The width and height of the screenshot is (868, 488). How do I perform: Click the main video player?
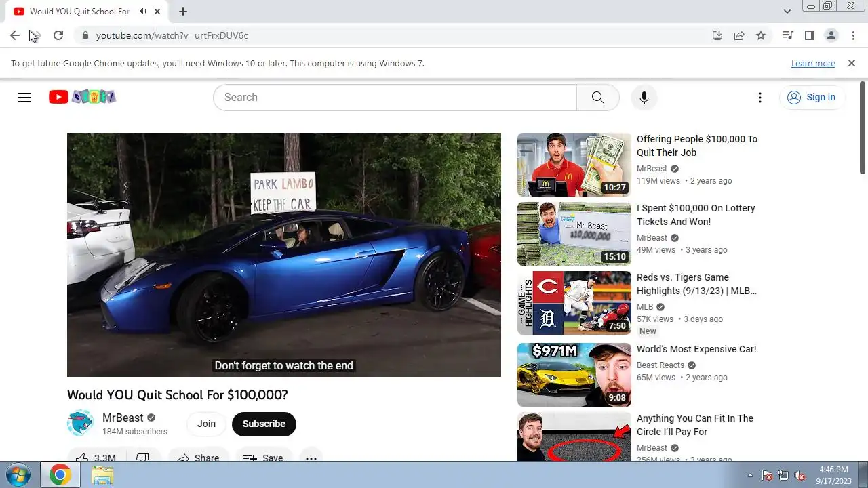point(284,255)
